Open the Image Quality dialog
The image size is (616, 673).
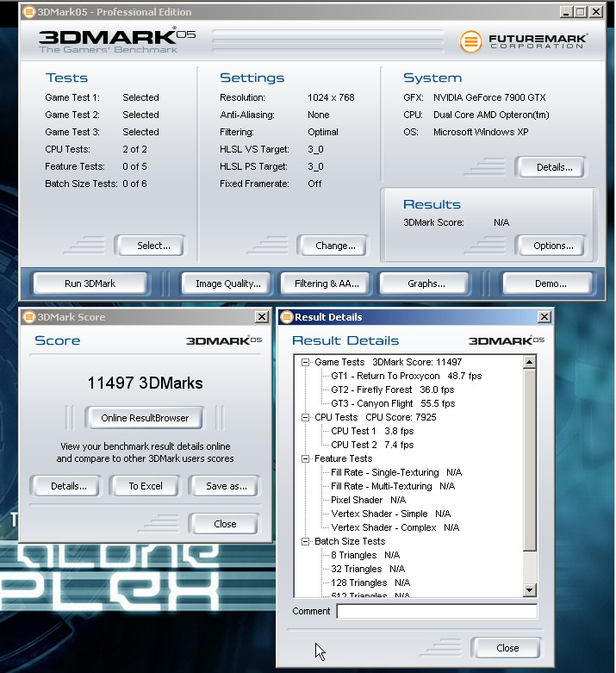point(228,284)
